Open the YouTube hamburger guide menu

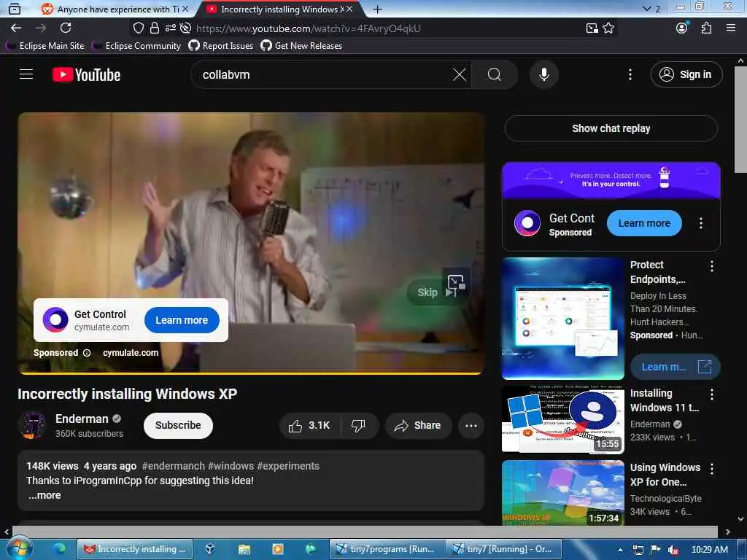pyautogui.click(x=26, y=74)
